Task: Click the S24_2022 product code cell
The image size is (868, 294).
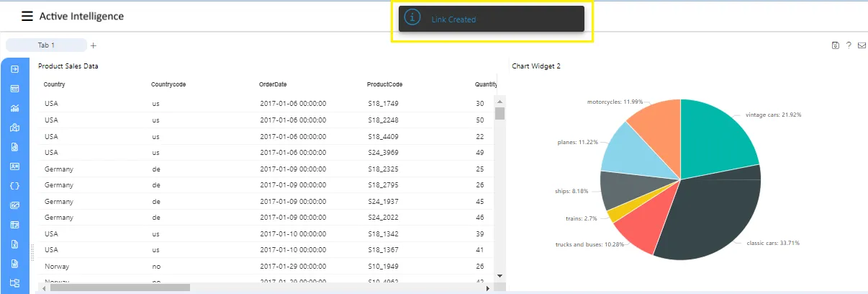Action: [383, 218]
